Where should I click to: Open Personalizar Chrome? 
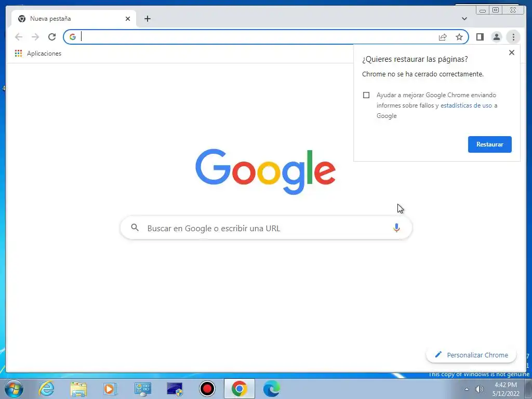(471, 355)
